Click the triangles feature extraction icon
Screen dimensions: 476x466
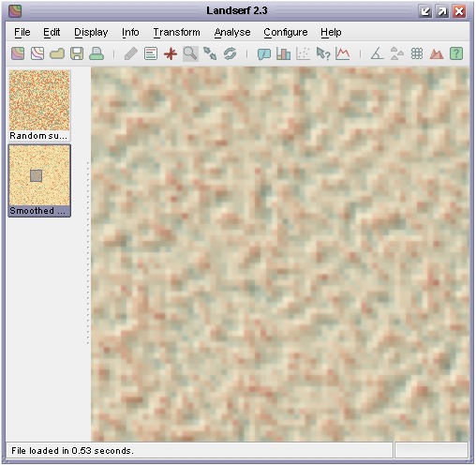point(397,53)
